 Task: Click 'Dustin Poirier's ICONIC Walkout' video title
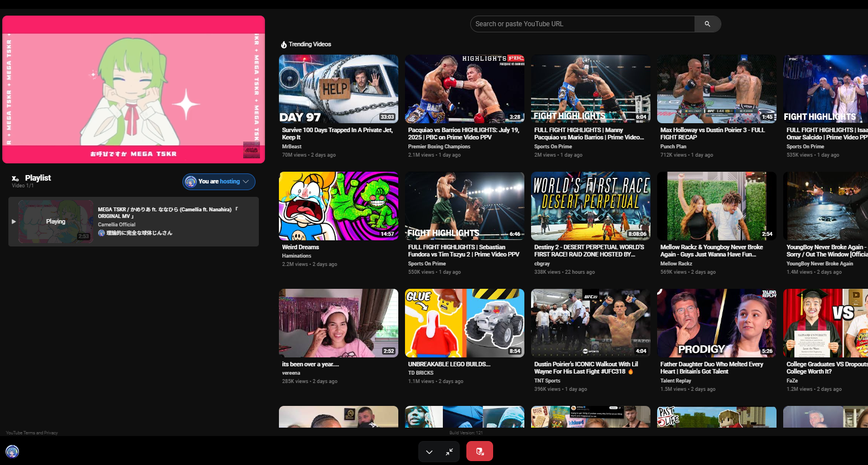[586, 368]
